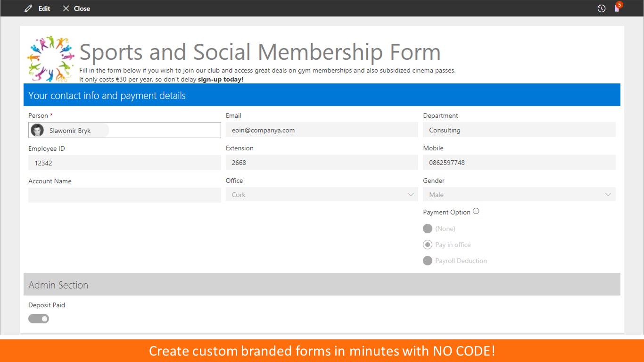This screenshot has width=644, height=362.
Task: Click the Email field with eoin@companya.com
Action: [322, 130]
